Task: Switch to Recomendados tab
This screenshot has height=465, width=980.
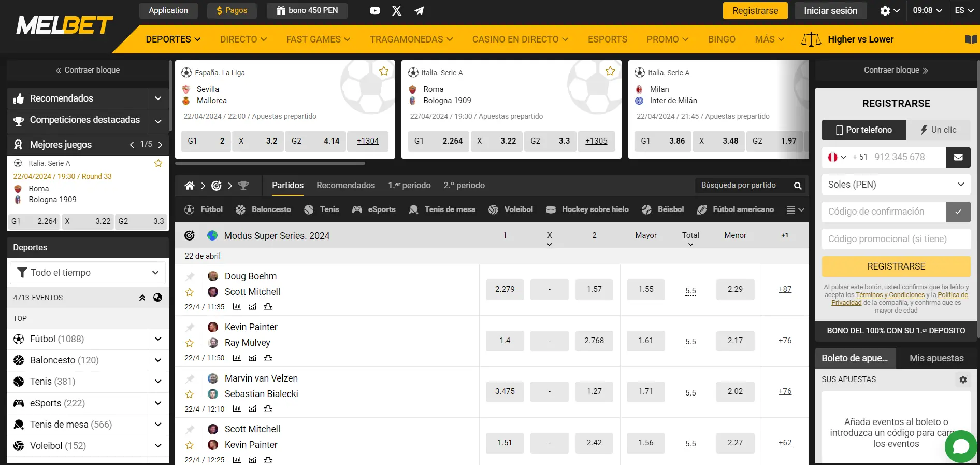Action: pyautogui.click(x=346, y=186)
